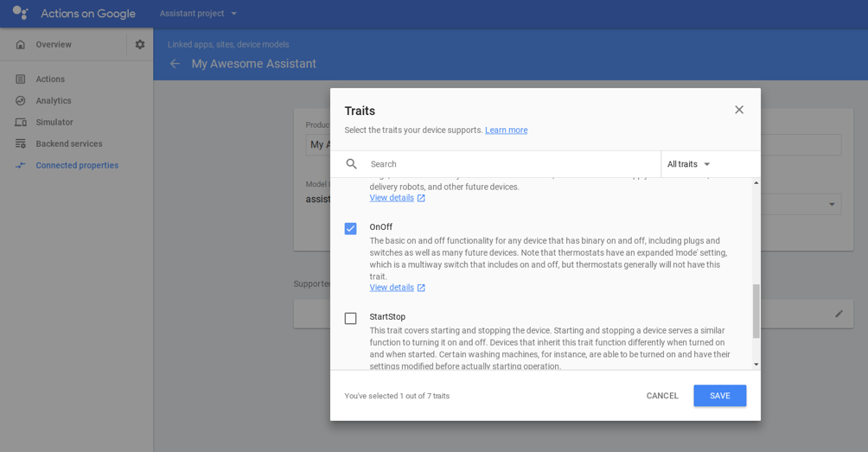868x452 pixels.
Task: Select Backend services in sidebar
Action: 69,143
